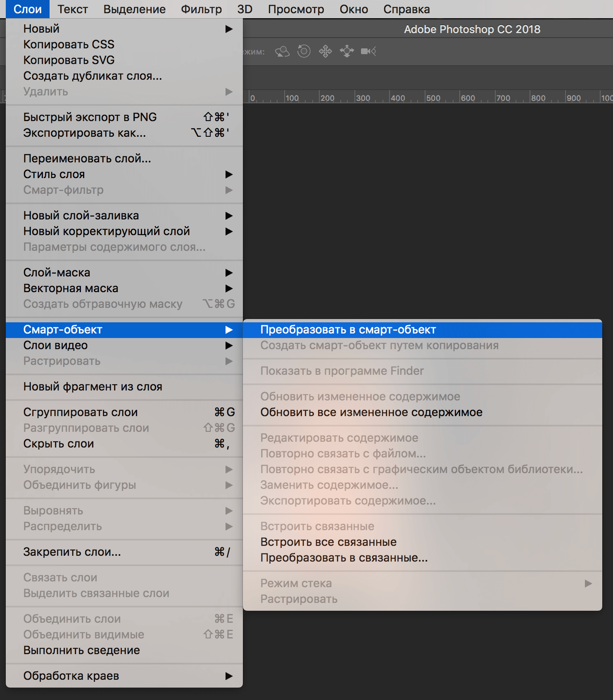Click the highlighted Смарт-объект item
The height and width of the screenshot is (700, 613).
(x=124, y=330)
